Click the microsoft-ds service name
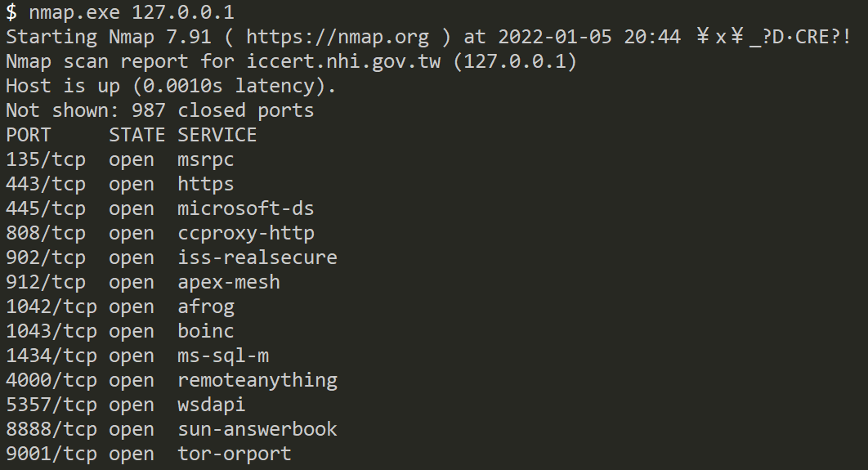This screenshot has width=868, height=470. [x=245, y=208]
